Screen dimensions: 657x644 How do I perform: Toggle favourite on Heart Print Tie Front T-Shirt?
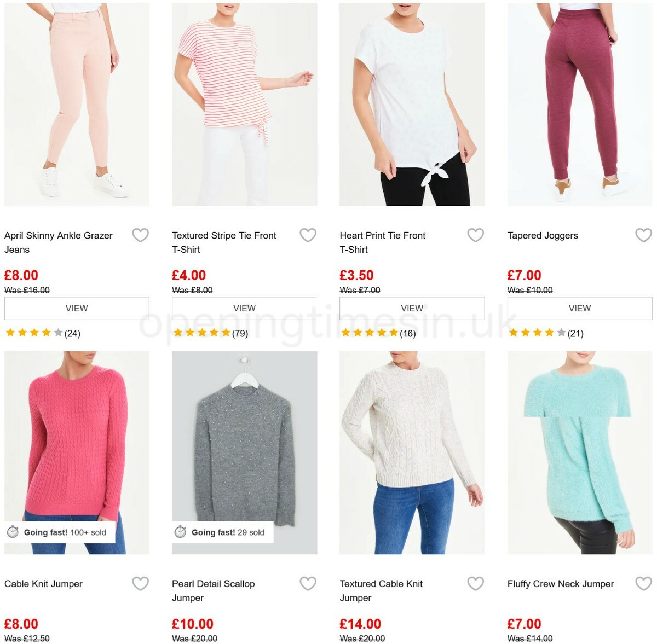coord(476,235)
